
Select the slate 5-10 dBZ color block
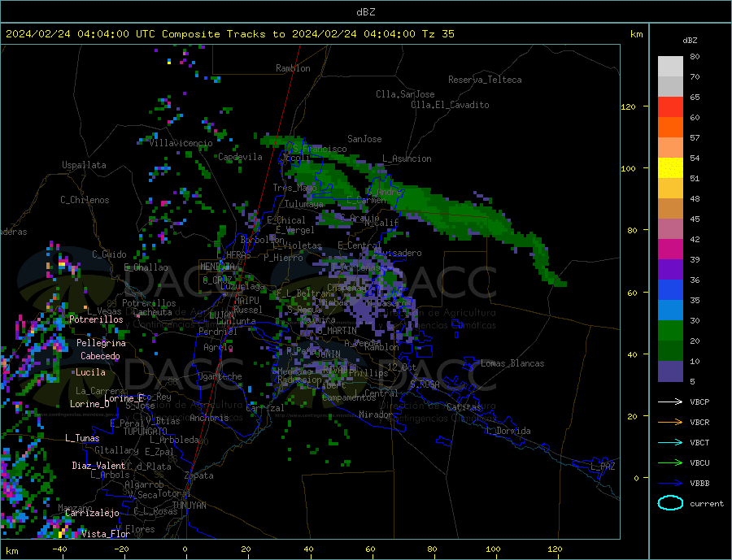pyautogui.click(x=670, y=371)
